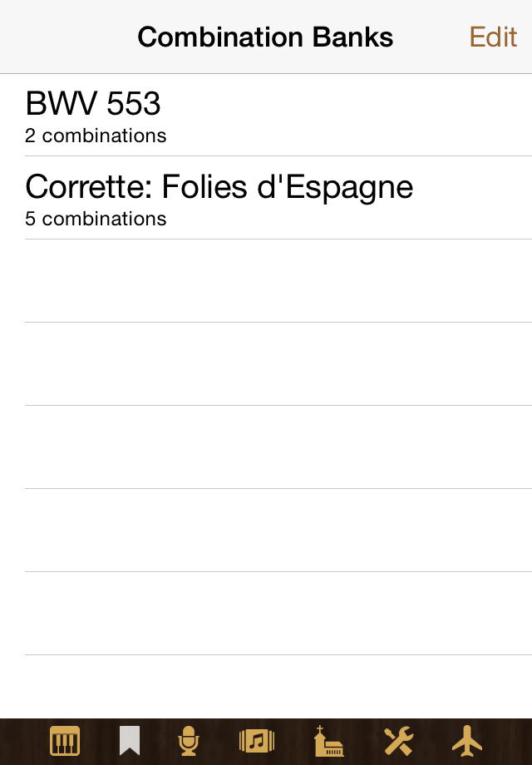Open the microphone recording tab
The width and height of the screenshot is (532, 765).
click(190, 740)
